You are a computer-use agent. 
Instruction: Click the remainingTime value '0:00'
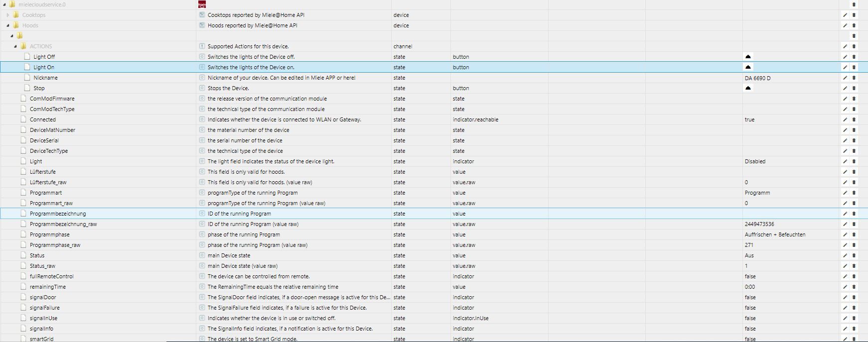(749, 287)
